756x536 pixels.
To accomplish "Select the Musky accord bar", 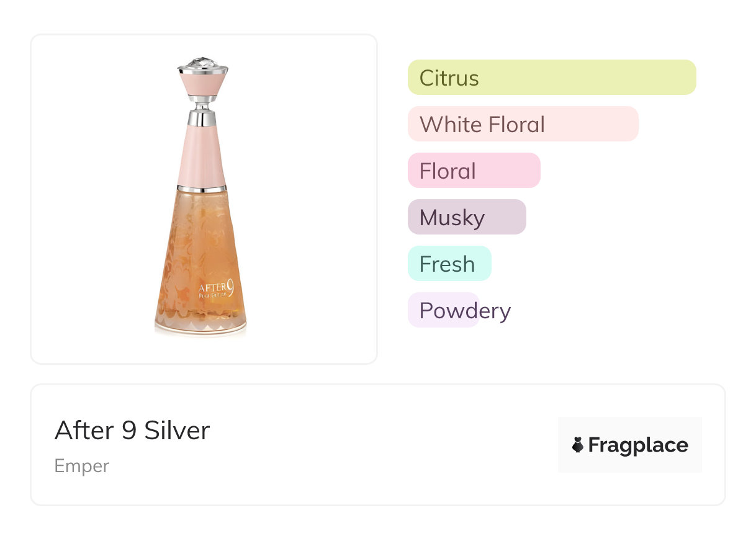I will click(x=467, y=217).
